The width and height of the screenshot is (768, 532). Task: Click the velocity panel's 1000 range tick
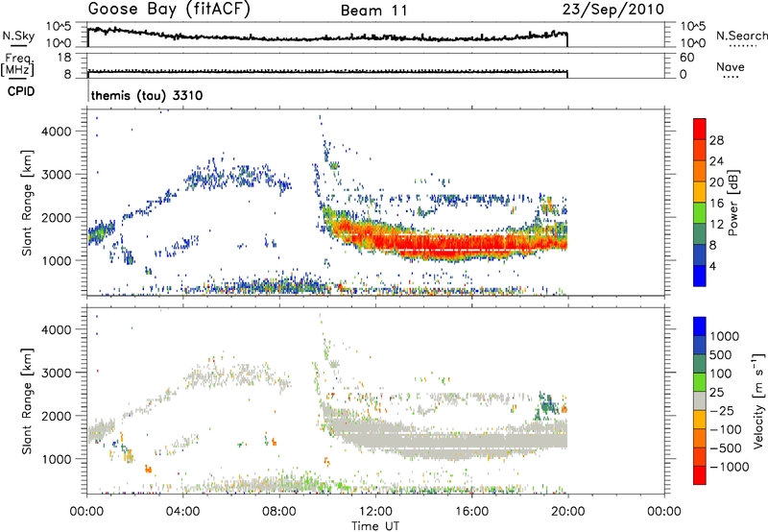tap(57, 459)
